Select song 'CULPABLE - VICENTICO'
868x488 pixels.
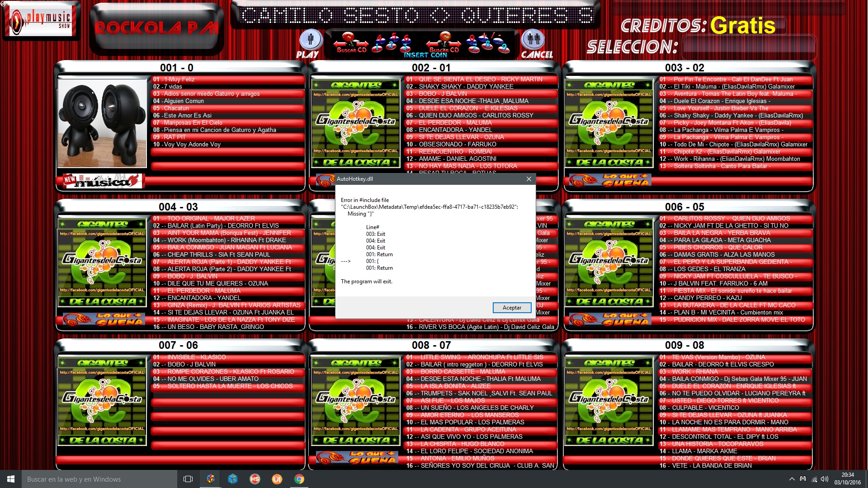735,408
